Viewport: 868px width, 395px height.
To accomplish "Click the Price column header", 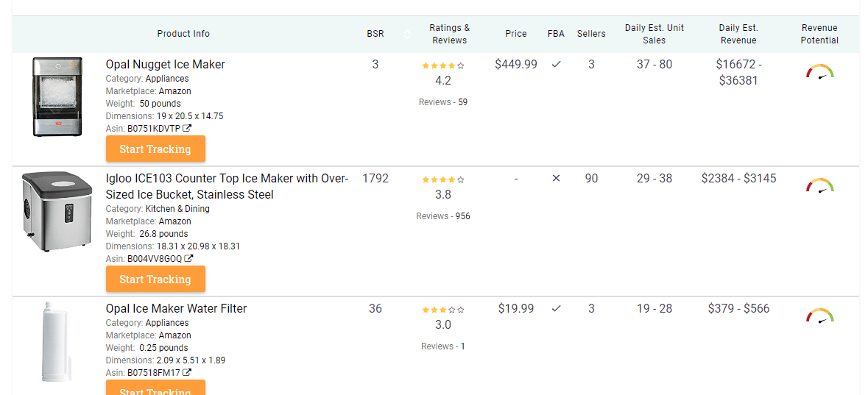I will [516, 34].
